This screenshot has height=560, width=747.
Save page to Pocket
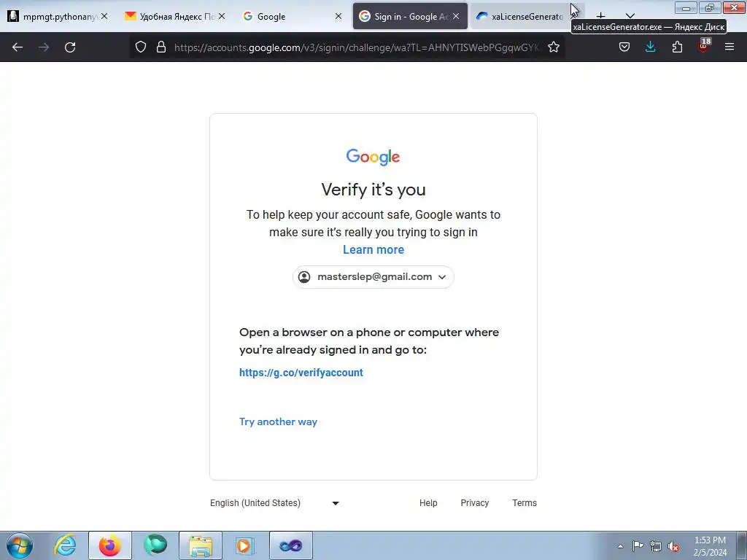point(624,47)
